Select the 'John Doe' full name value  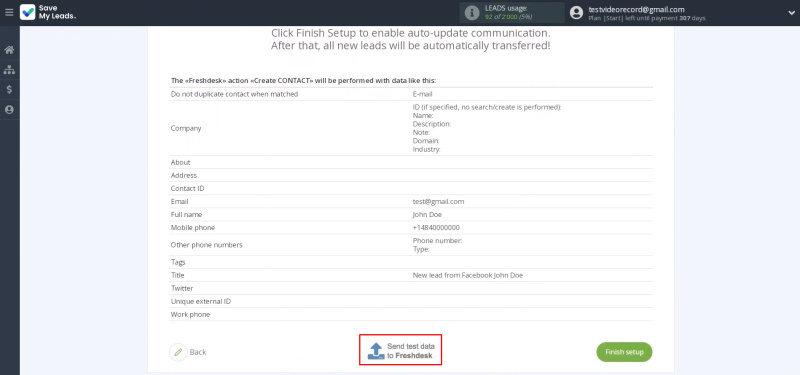[427, 215]
